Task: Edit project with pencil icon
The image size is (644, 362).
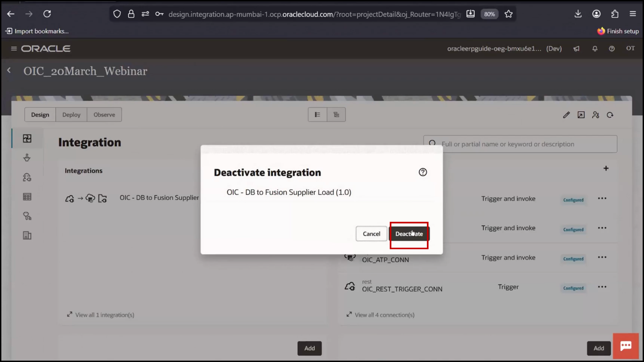Action: 566,115
